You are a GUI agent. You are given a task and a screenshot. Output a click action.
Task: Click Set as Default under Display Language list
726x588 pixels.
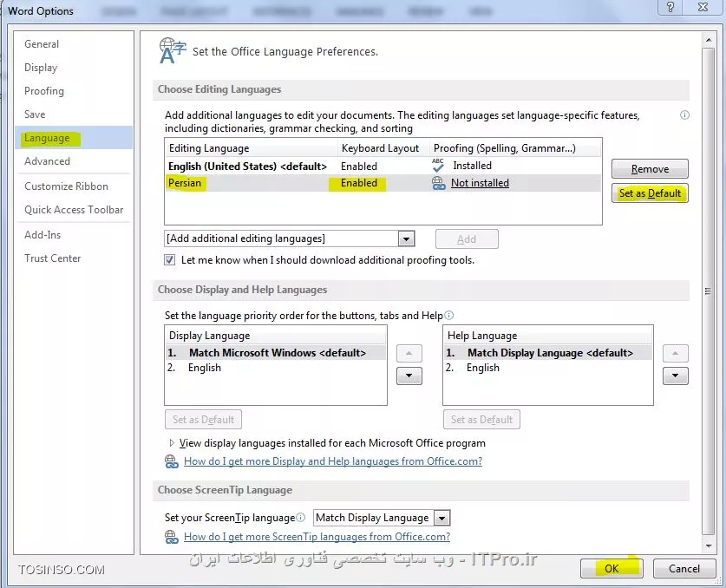coord(203,420)
